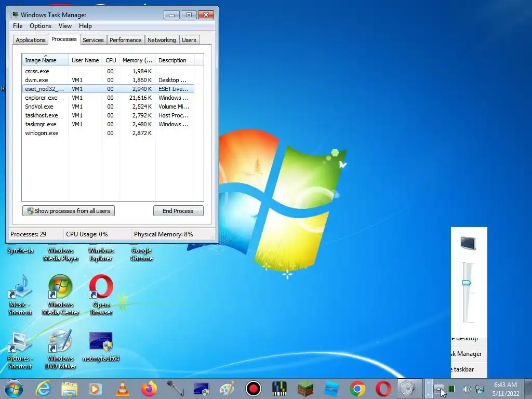Select the explorer.exe process row
Screen dimensions: 532x399
click(x=108, y=98)
